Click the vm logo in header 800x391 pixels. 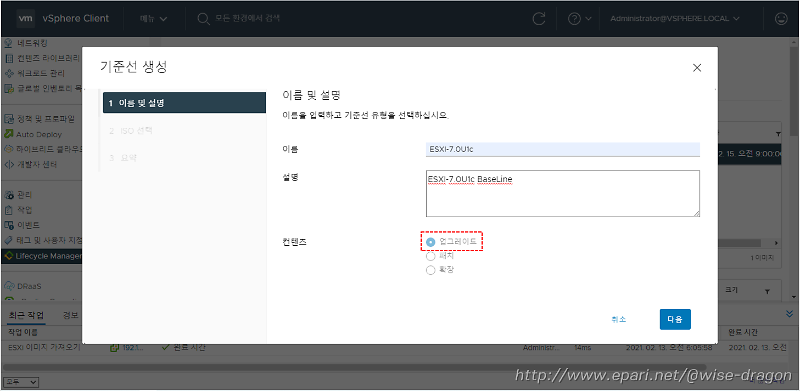coord(26,18)
